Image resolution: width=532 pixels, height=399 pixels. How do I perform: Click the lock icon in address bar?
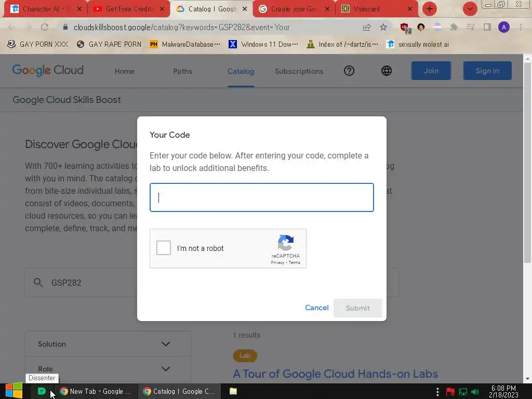pyautogui.click(x=65, y=27)
